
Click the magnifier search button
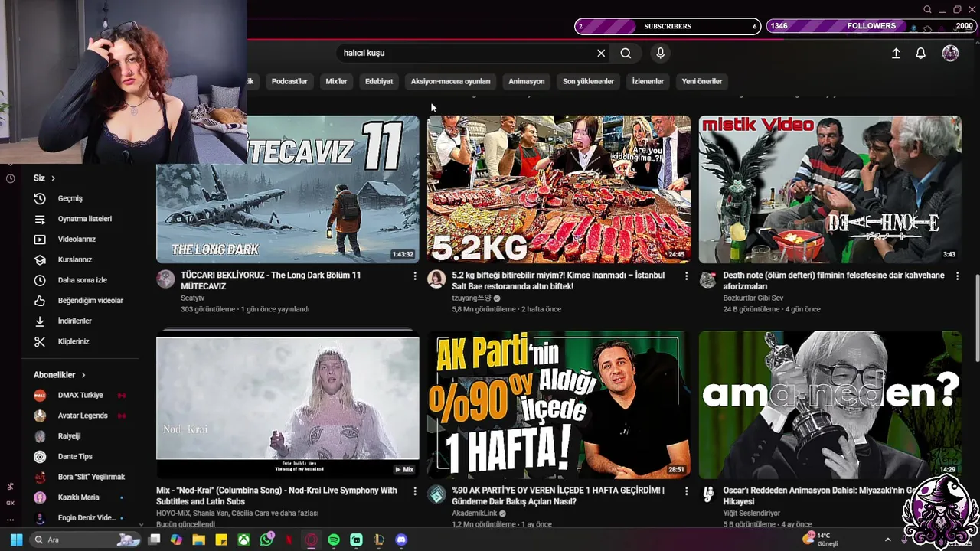tap(626, 53)
